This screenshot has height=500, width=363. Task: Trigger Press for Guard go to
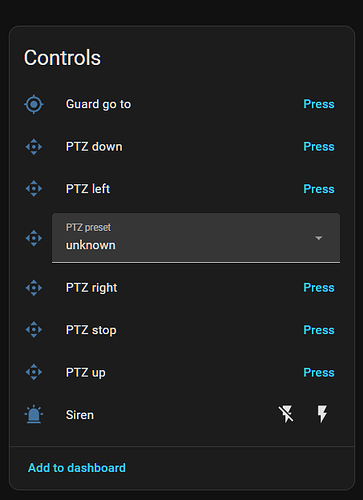(x=319, y=104)
